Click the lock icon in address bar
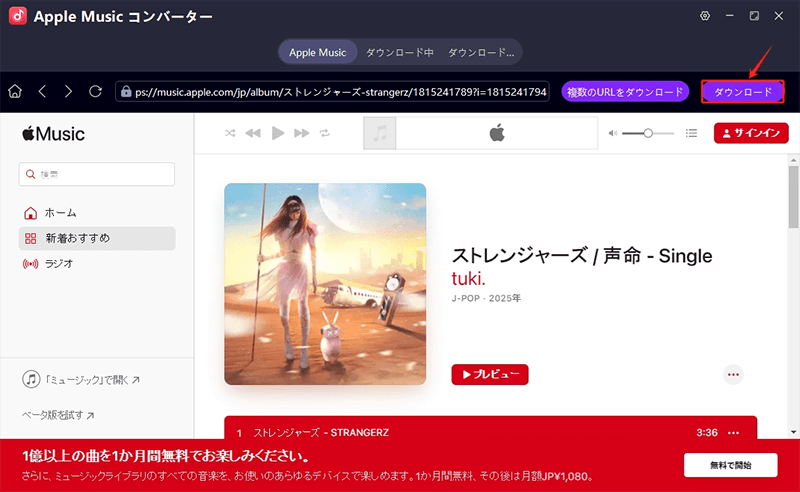Viewport: 800px width, 492px height. coord(126,91)
